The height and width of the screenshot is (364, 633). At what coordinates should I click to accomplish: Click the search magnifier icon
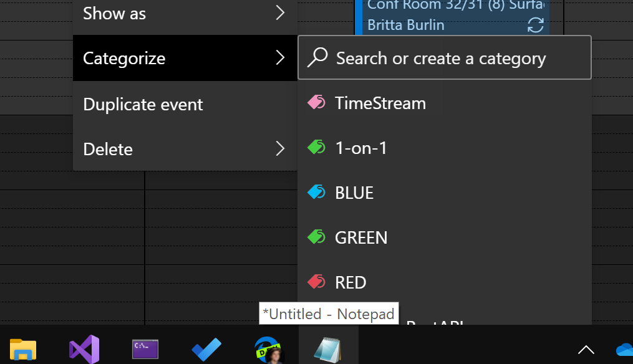[317, 57]
